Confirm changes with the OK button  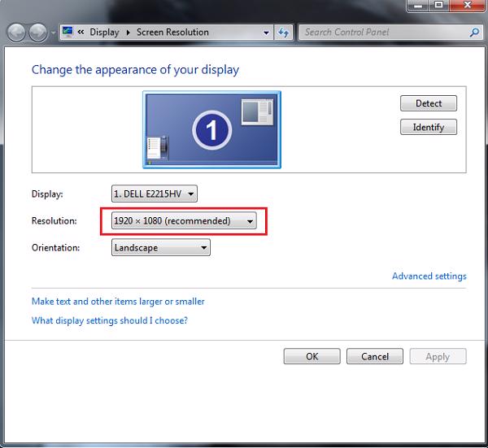tap(312, 356)
